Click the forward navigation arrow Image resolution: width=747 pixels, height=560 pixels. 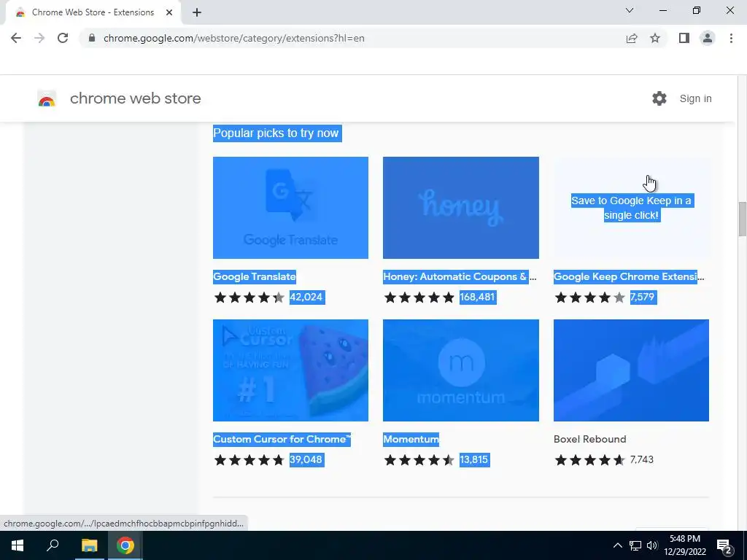click(x=39, y=38)
